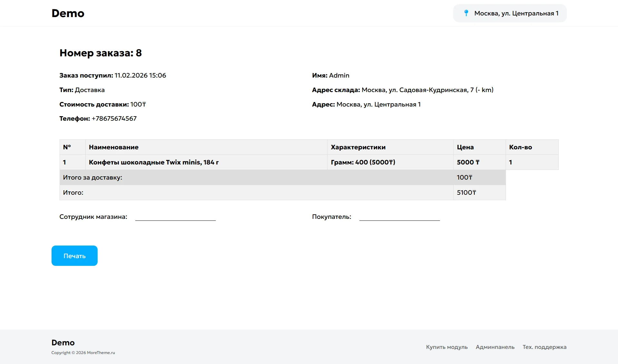Select the Номер заказа: 8 heading
618x364 pixels.
100,53
